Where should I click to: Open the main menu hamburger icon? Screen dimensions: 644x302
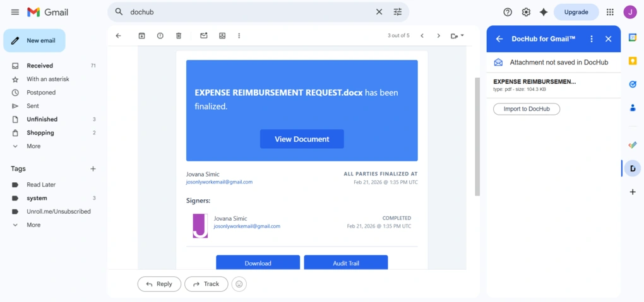pyautogui.click(x=15, y=13)
